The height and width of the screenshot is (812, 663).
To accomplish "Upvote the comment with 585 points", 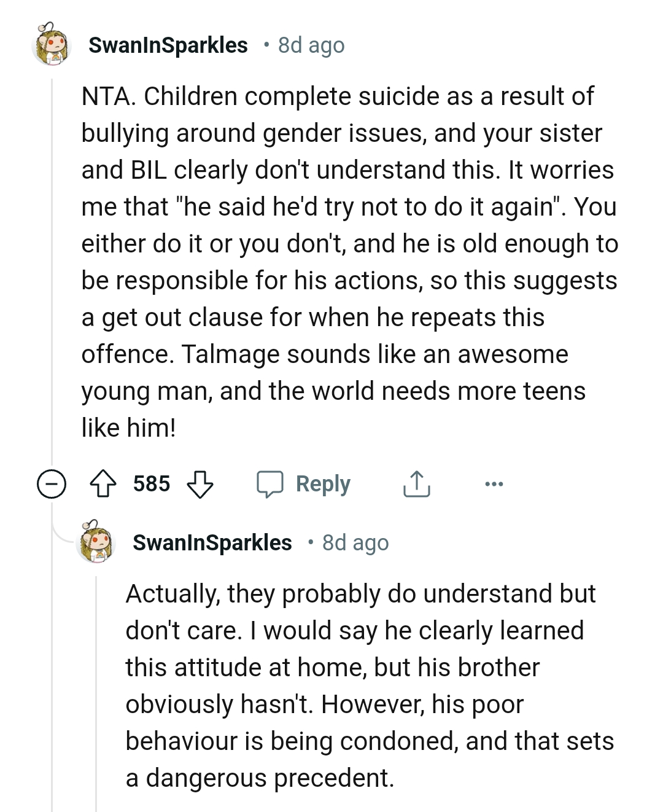I will tap(103, 484).
